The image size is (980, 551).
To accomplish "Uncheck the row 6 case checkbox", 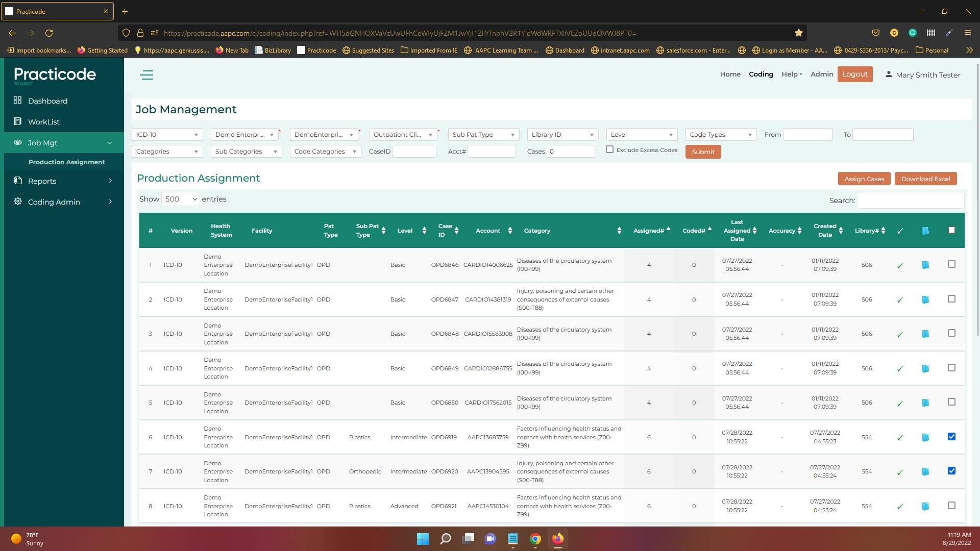I will coord(951,437).
